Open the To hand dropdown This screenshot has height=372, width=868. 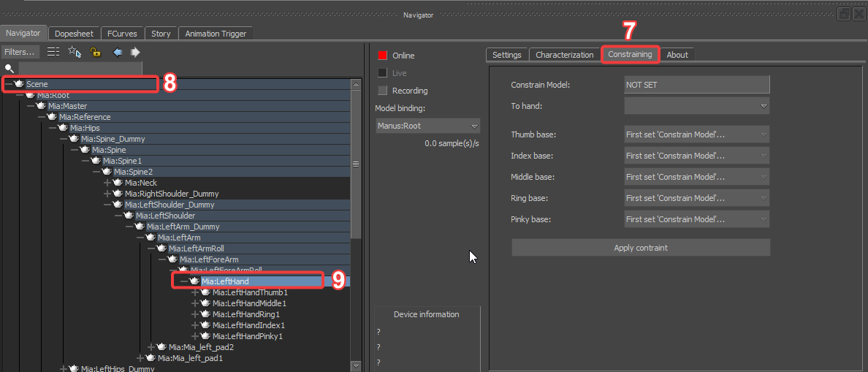pyautogui.click(x=696, y=106)
